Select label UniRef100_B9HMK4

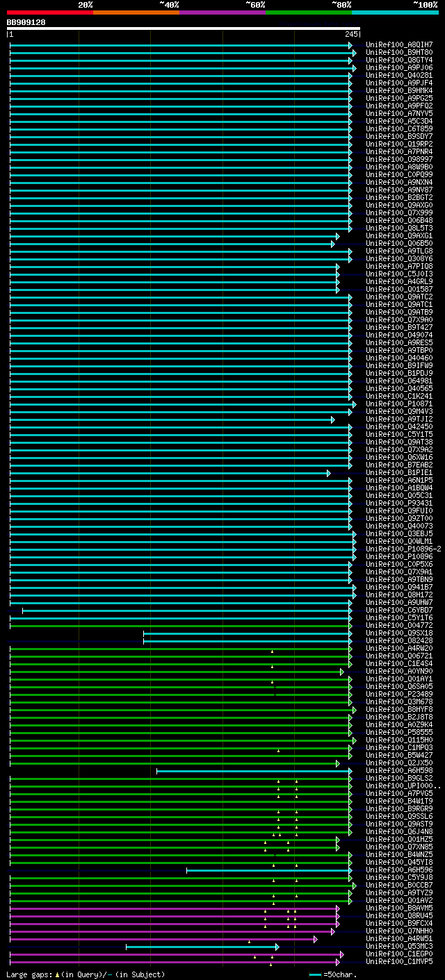click(399, 90)
